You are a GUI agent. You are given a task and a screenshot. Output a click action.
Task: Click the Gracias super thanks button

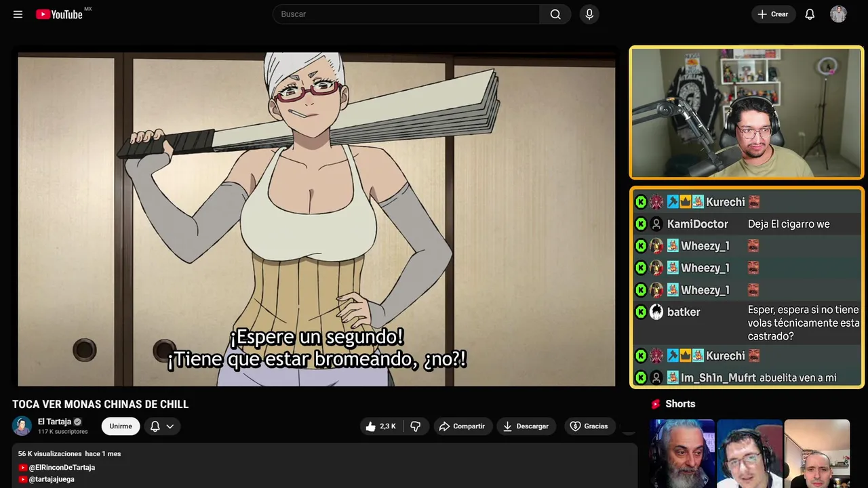589,426
